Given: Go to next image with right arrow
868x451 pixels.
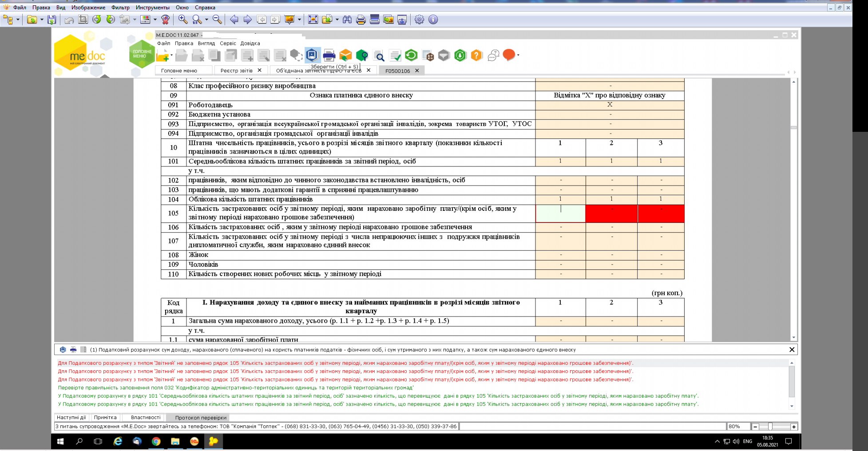Looking at the screenshot, I should click(x=248, y=20).
